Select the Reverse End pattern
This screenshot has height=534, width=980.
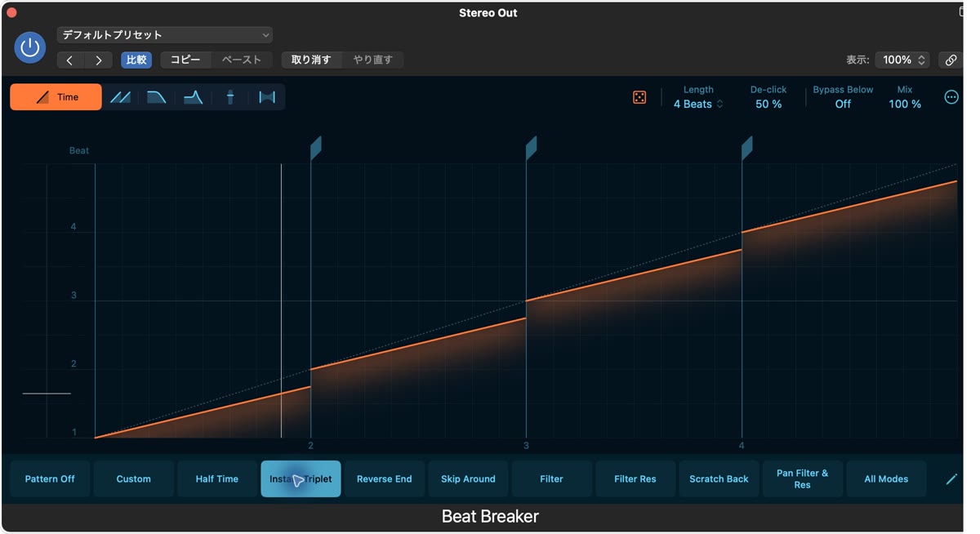pyautogui.click(x=385, y=479)
